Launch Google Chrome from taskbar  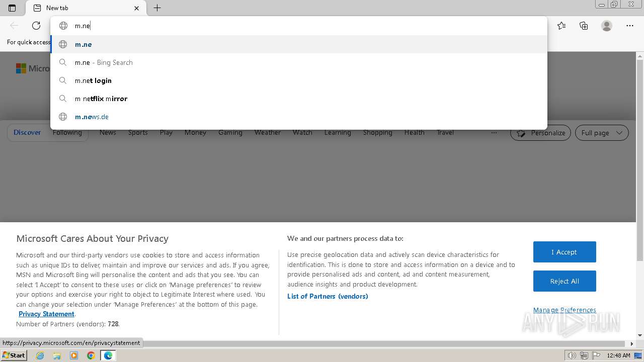pyautogui.click(x=91, y=355)
